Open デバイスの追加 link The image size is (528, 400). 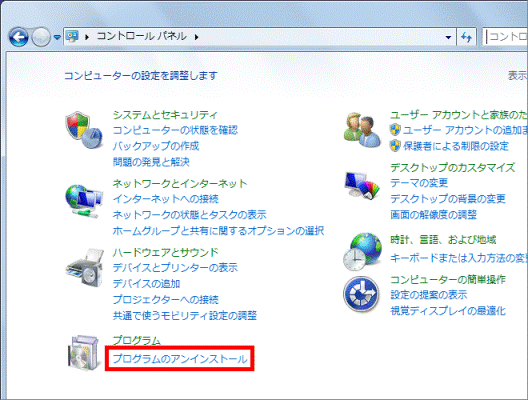[x=146, y=283]
